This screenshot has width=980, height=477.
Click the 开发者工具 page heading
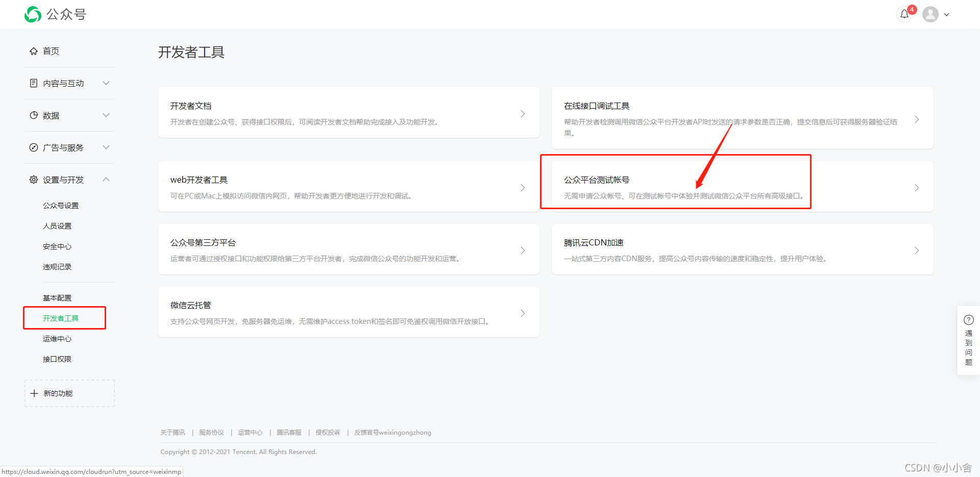pyautogui.click(x=191, y=52)
